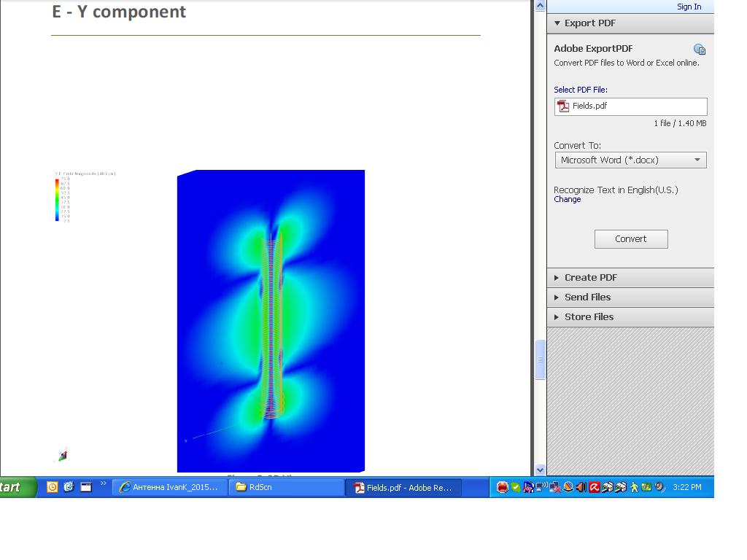747x560 pixels.
Task: Click the document scrollbar up arrow
Action: point(540,6)
